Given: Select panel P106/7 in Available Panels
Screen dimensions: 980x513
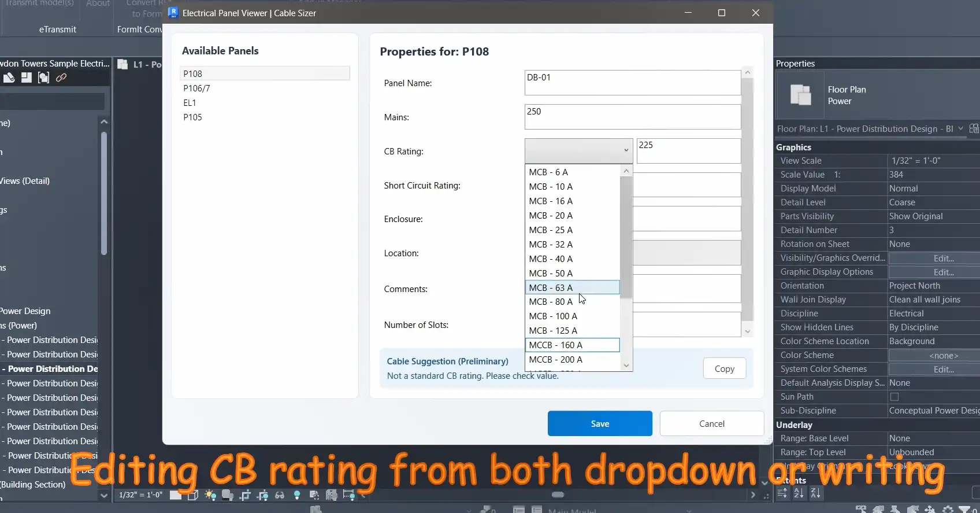Looking at the screenshot, I should pyautogui.click(x=197, y=88).
